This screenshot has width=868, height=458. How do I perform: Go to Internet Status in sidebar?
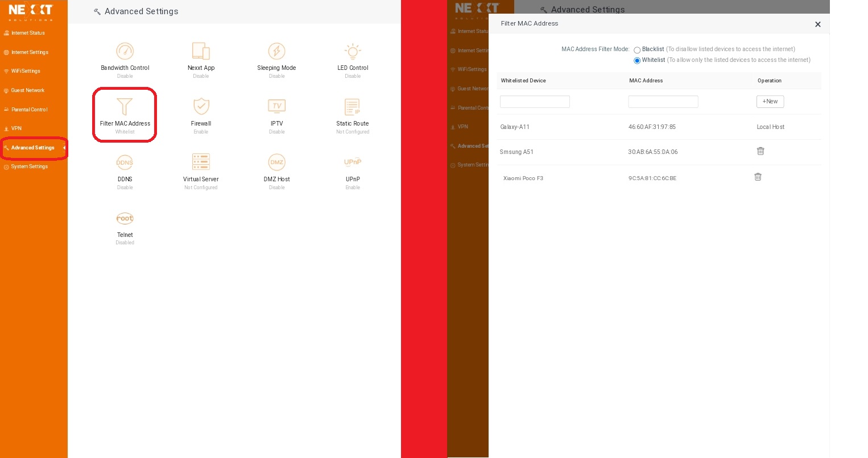click(x=28, y=33)
